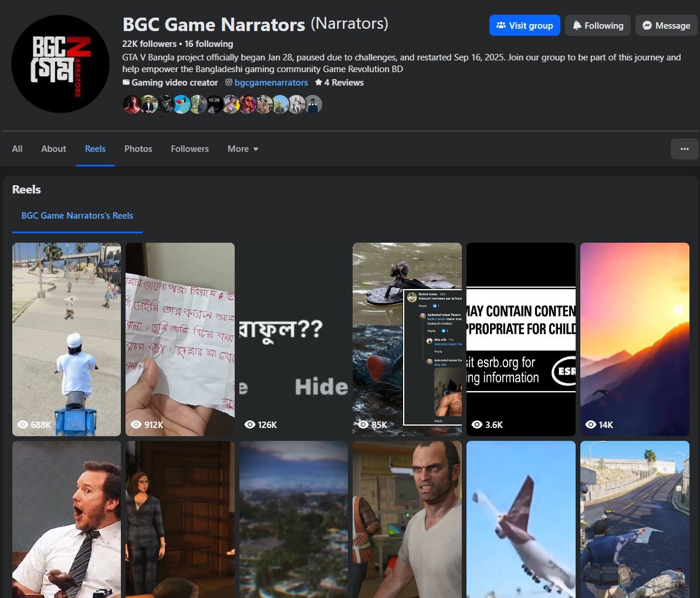Screen dimensions: 700x598
Task: Open the ESRB warning reel with 3.6K views
Action: [521, 339]
